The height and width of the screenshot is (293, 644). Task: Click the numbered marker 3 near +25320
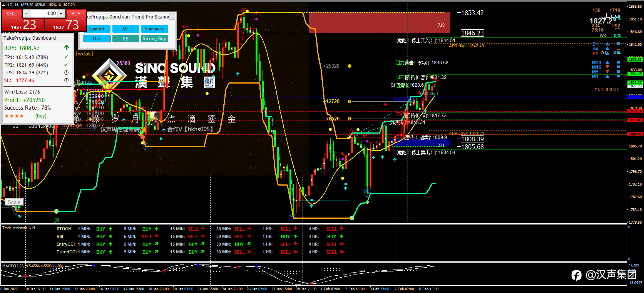(350, 66)
